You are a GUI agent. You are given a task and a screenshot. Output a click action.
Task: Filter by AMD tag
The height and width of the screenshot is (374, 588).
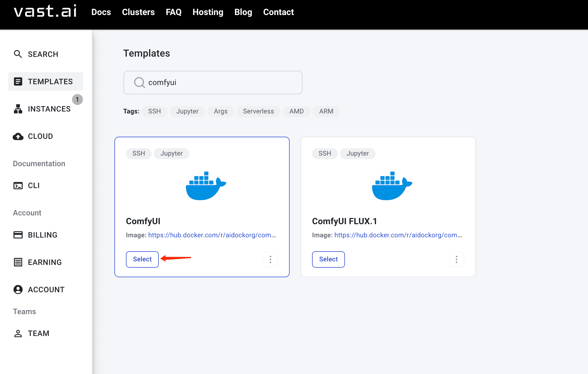296,111
